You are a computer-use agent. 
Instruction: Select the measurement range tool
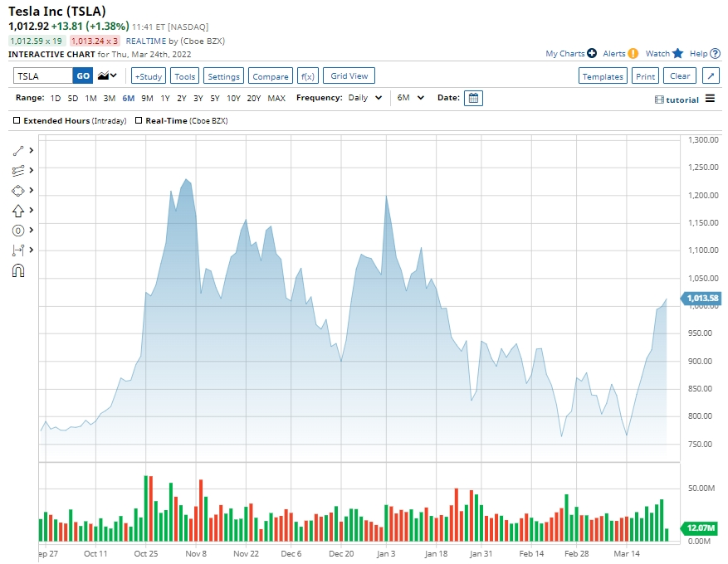pyautogui.click(x=18, y=250)
